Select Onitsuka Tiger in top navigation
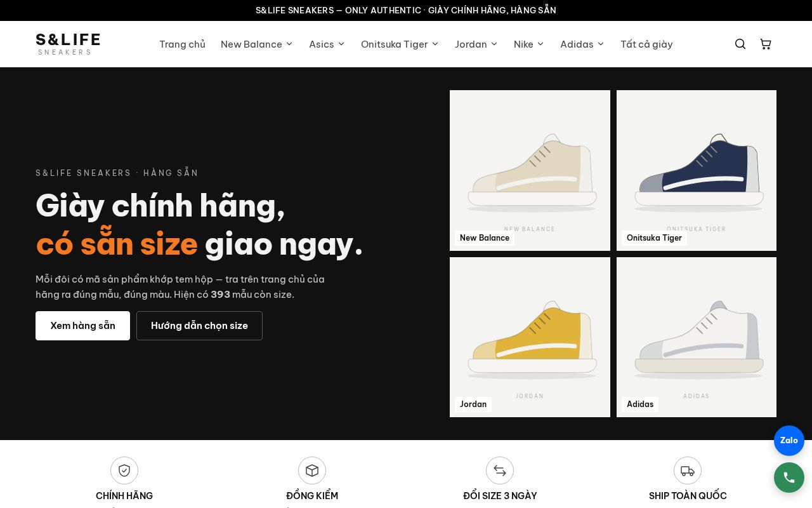Image resolution: width=812 pixels, height=508 pixels. pyautogui.click(x=394, y=44)
